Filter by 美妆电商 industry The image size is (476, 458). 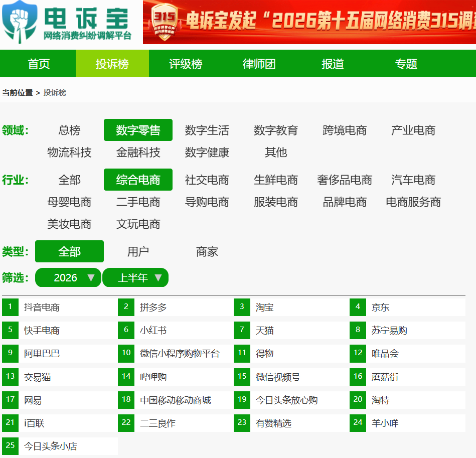click(70, 224)
